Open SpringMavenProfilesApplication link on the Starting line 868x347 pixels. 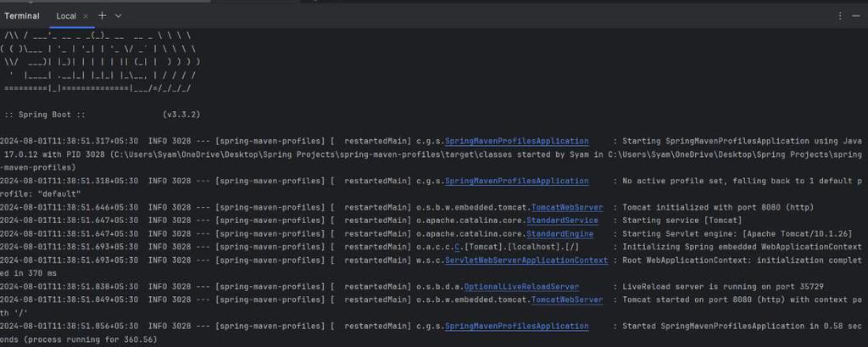(516, 141)
